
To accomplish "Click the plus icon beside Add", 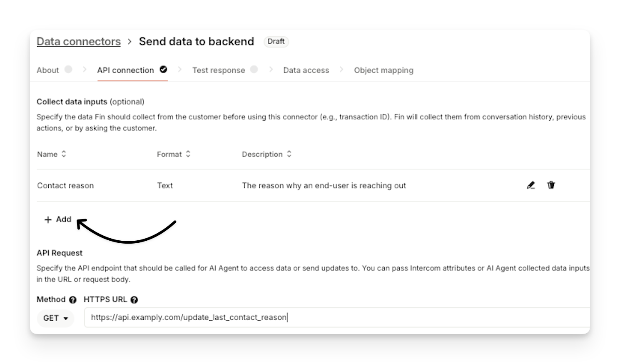I will (x=48, y=219).
